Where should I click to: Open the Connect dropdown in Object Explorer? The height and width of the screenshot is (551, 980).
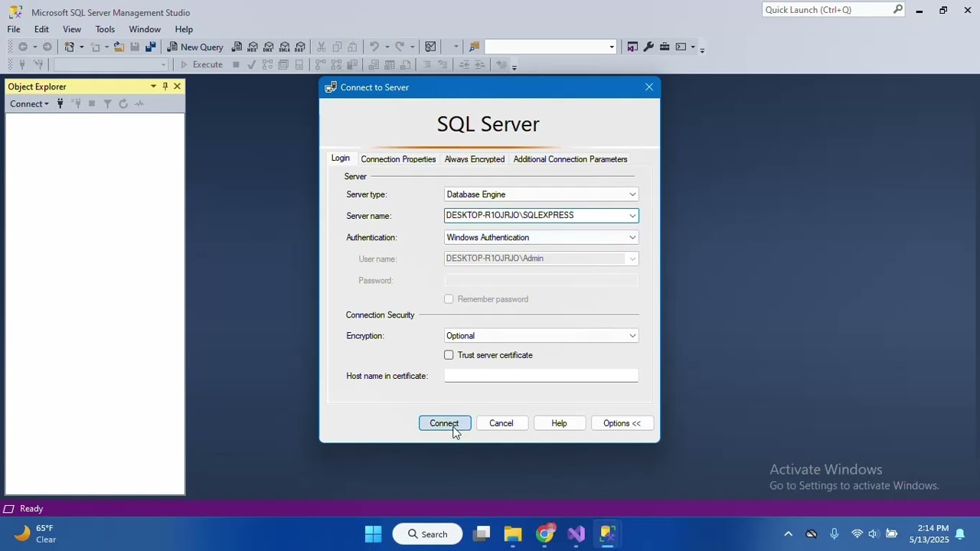coord(29,104)
